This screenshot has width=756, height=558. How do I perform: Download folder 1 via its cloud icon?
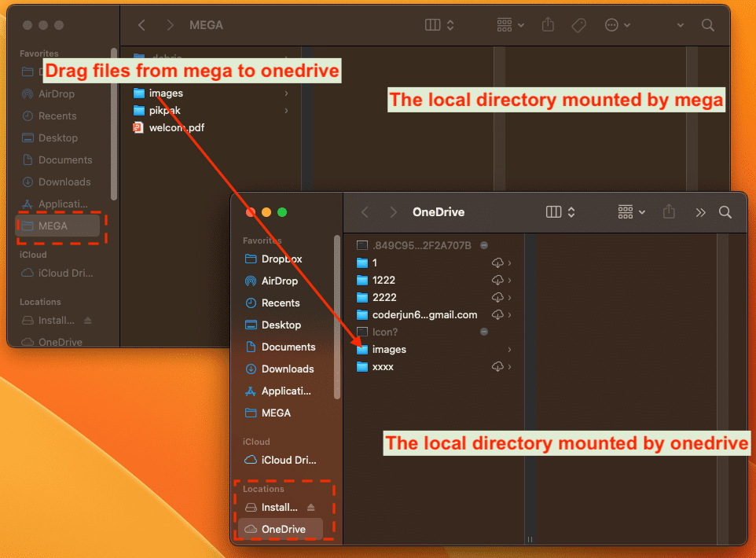497,262
